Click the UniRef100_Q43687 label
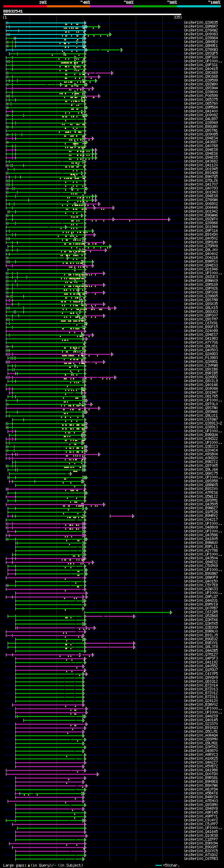The width and height of the screenshot is (224, 868). tap(201, 142)
